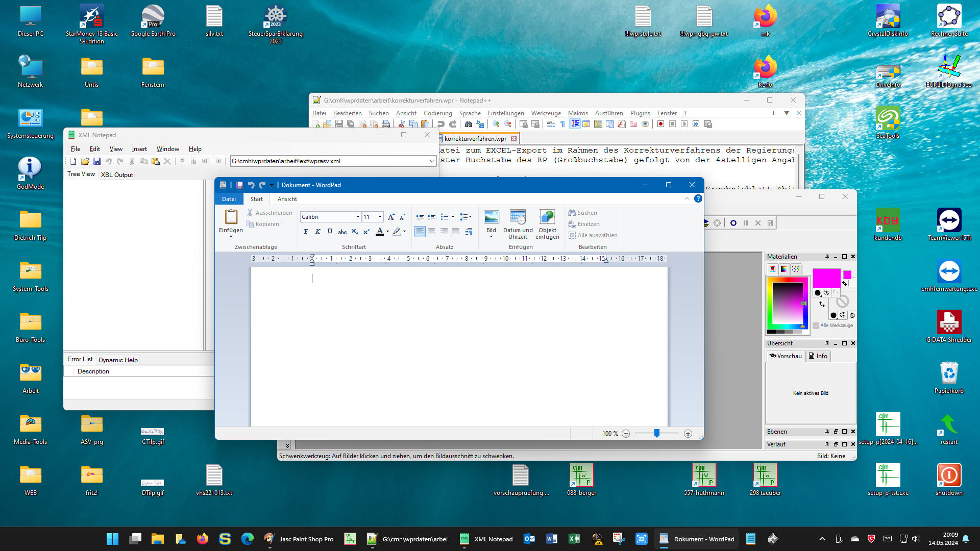Image resolution: width=980 pixels, height=551 pixels.
Task: Toggle underline (U) formatting in WordPad
Action: tap(330, 232)
